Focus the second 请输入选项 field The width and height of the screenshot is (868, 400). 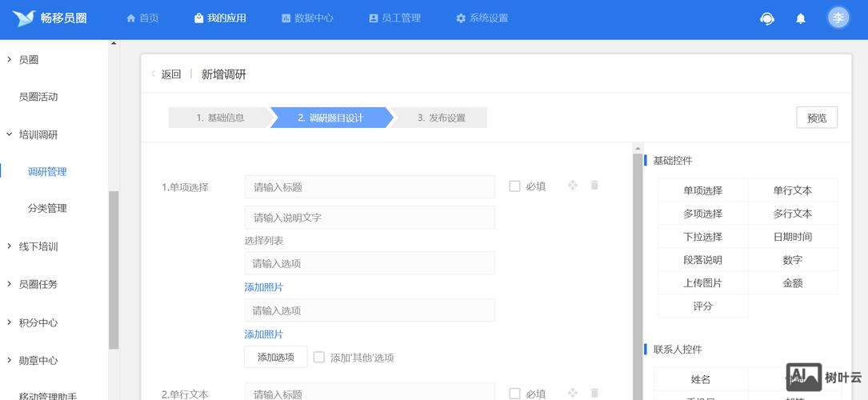[370, 310]
